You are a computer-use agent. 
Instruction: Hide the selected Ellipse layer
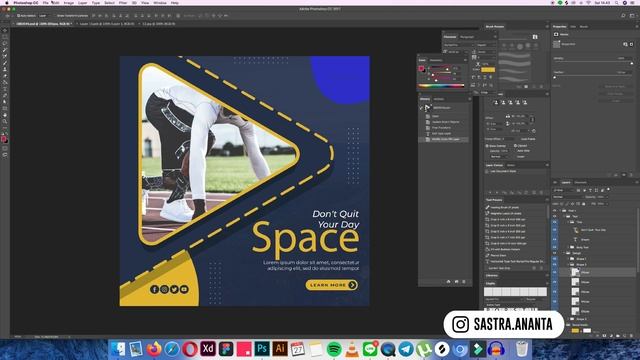(x=555, y=272)
